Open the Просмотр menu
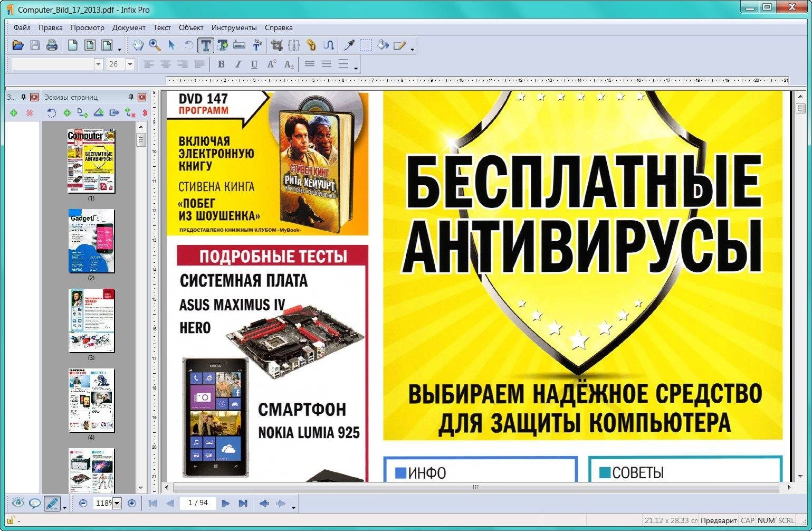The height and width of the screenshot is (531, 812). pos(88,27)
